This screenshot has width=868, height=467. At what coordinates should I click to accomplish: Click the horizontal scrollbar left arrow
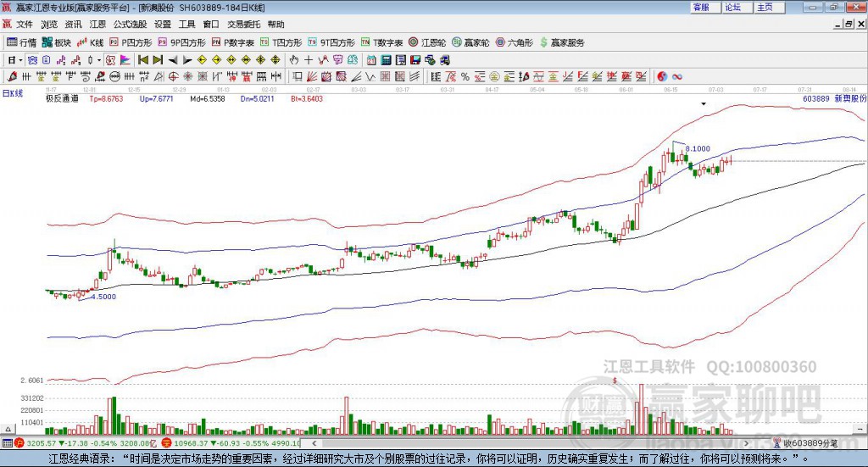pos(314,443)
